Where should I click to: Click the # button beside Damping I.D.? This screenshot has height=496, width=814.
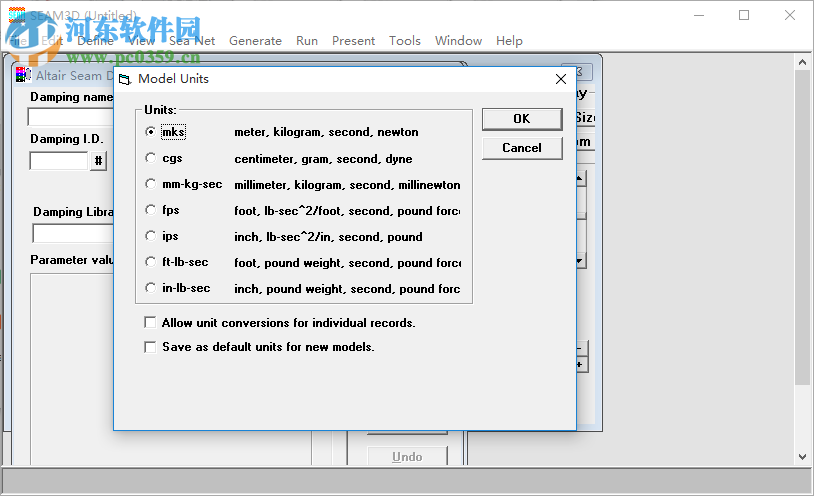click(x=98, y=160)
